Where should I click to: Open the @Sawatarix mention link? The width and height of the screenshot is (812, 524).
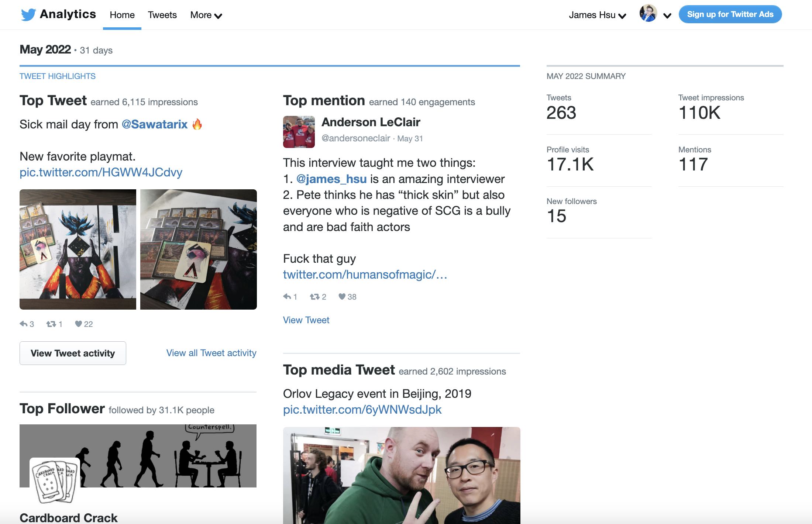154,124
